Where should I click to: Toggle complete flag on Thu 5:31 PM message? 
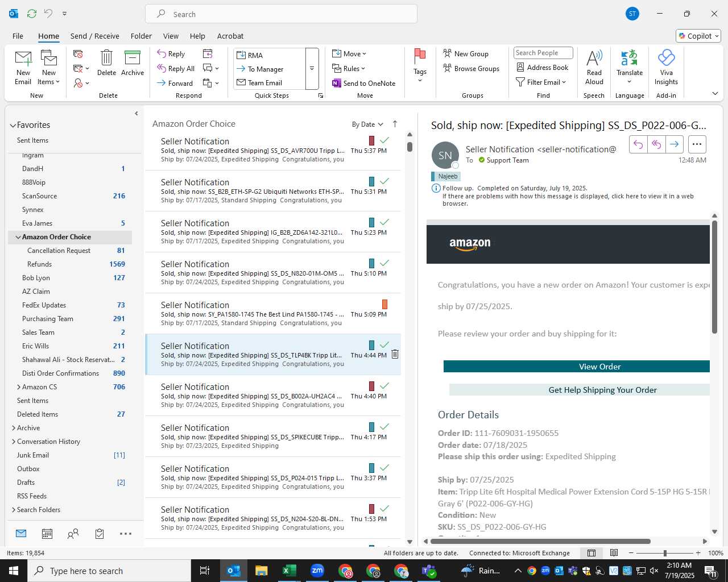coord(384,181)
